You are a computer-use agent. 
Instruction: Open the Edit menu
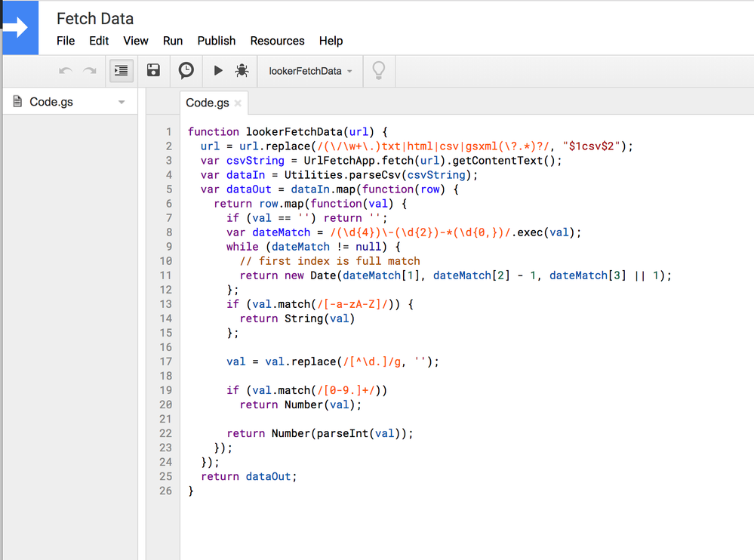click(x=99, y=41)
